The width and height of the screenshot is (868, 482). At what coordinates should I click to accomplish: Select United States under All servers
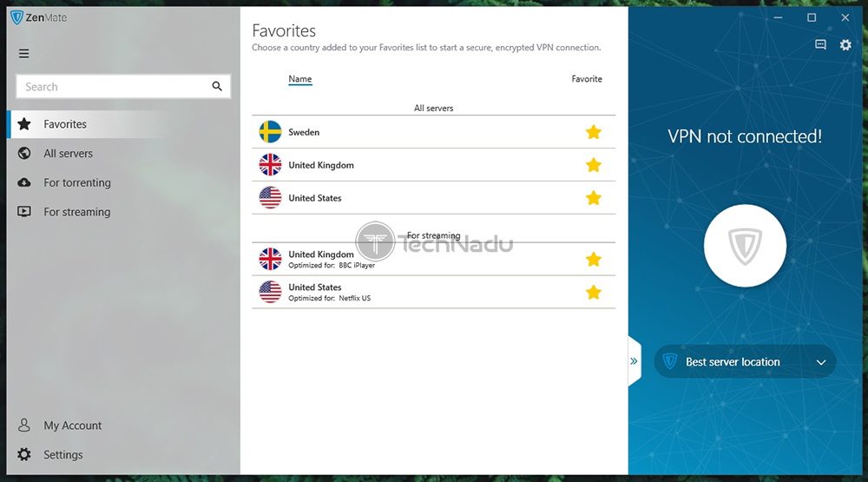(433, 198)
